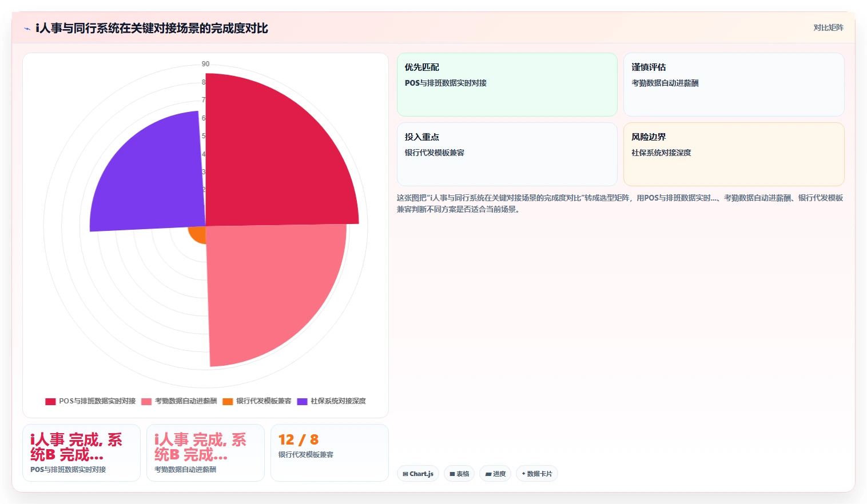Toggle the red POS与排班数据实时对接 legend swatch
Screen dimensions: 867x504
(50, 401)
